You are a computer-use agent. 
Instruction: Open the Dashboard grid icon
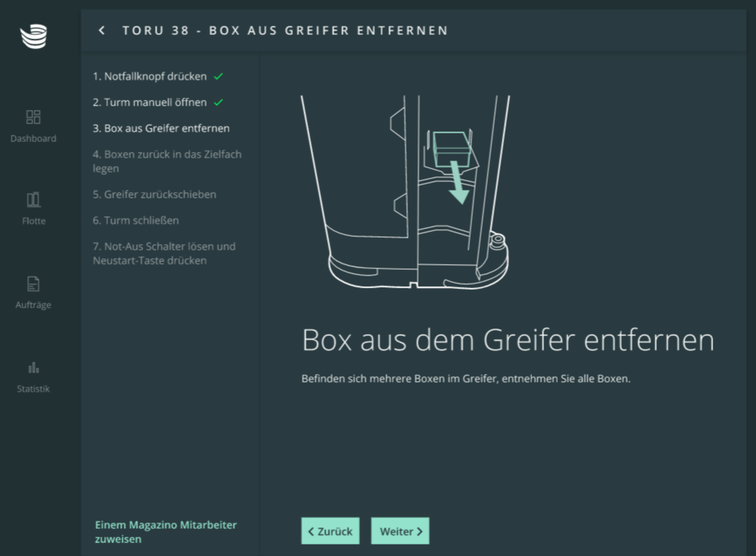coord(34,117)
